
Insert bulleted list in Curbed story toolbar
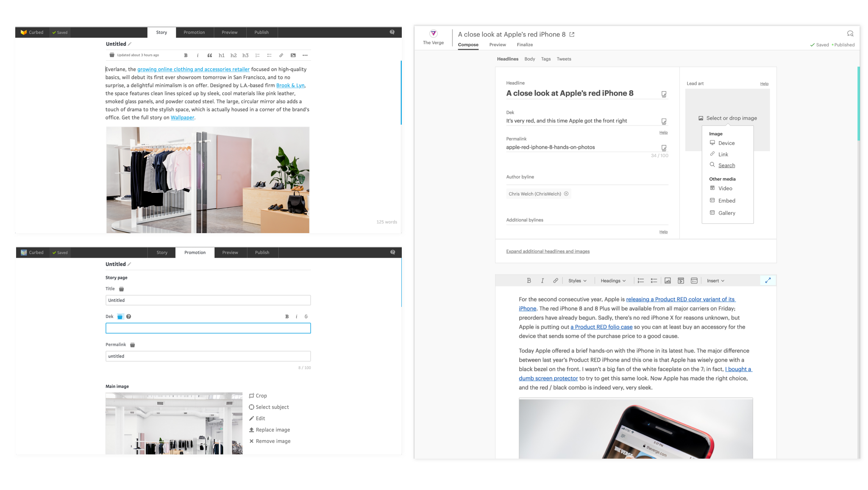click(x=269, y=55)
